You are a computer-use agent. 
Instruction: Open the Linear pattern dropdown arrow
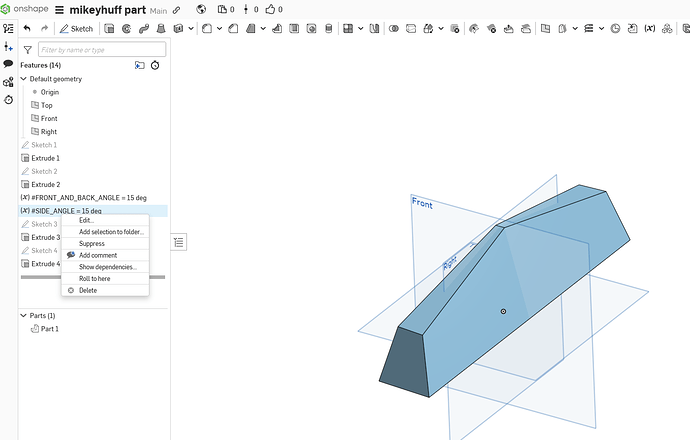point(360,29)
